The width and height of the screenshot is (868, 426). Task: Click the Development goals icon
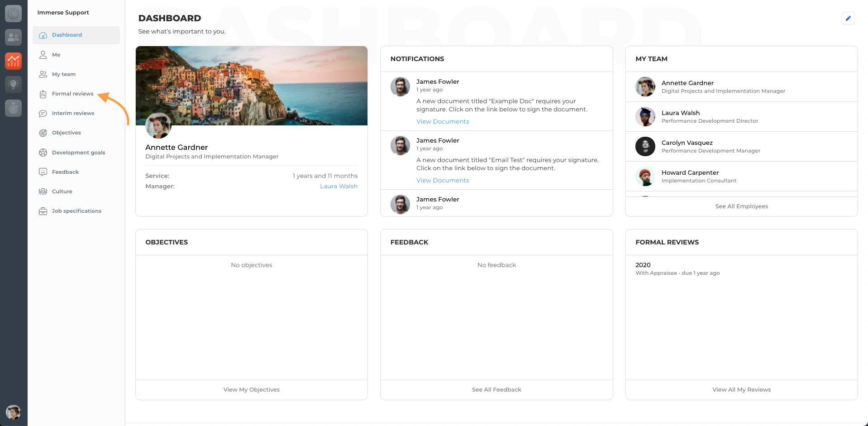coord(43,153)
